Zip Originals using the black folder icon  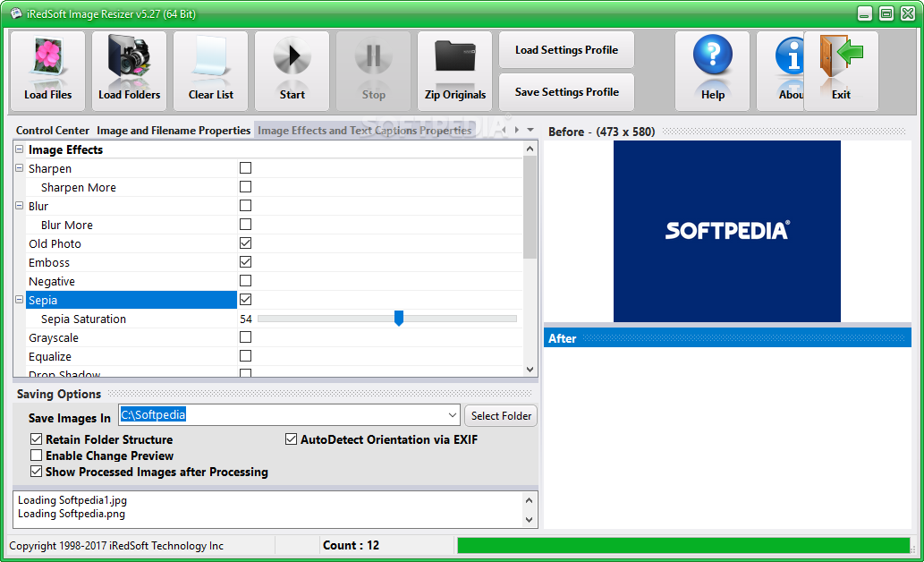[x=454, y=56]
